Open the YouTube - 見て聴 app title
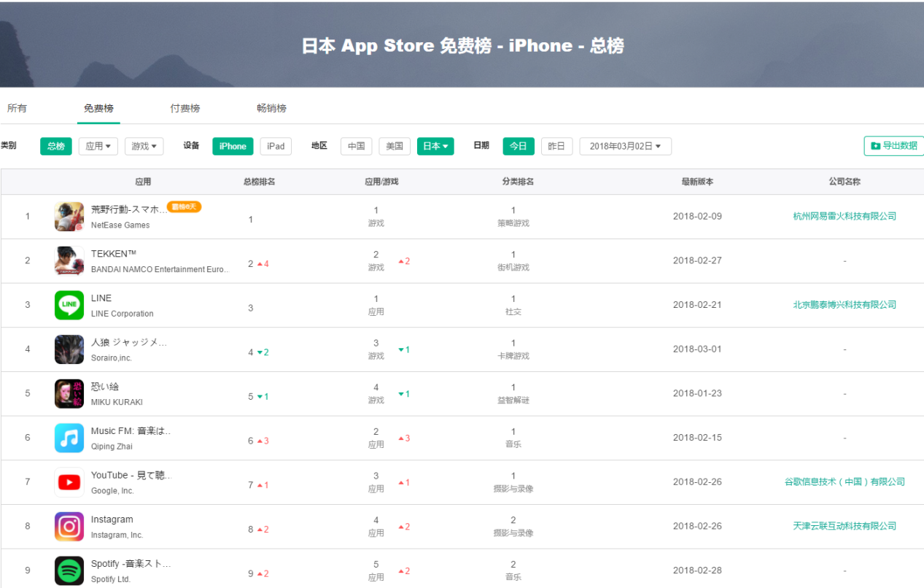The width and height of the screenshot is (924, 588). [131, 475]
